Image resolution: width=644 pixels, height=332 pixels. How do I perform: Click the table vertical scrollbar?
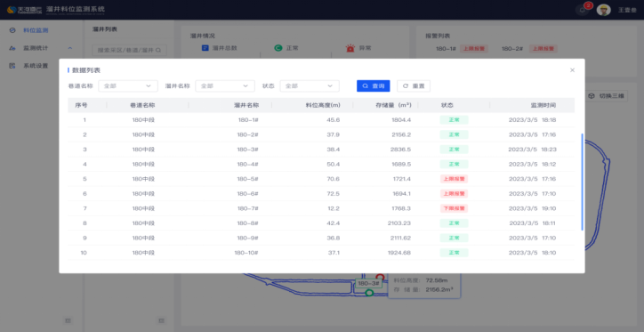pyautogui.click(x=583, y=182)
